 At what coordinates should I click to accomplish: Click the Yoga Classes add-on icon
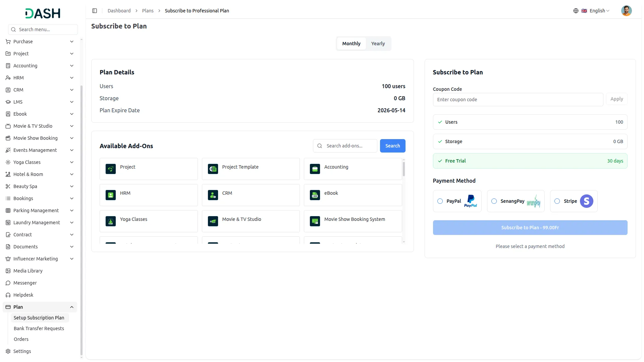point(111,221)
